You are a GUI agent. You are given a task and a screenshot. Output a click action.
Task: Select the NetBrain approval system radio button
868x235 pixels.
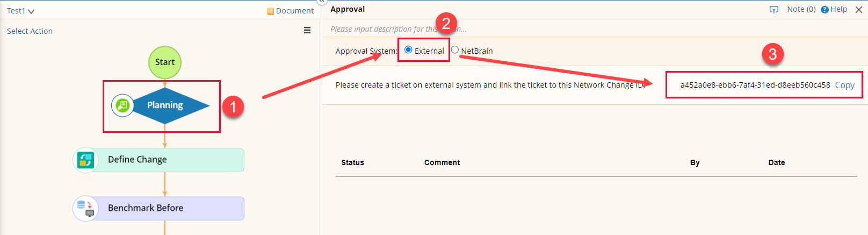tap(455, 50)
